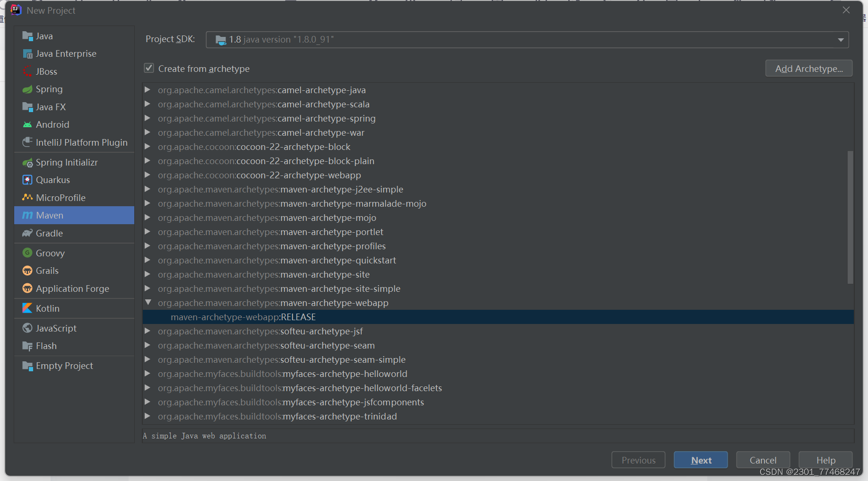Select the JavaScript globe icon
Image resolution: width=868 pixels, height=481 pixels.
27,328
